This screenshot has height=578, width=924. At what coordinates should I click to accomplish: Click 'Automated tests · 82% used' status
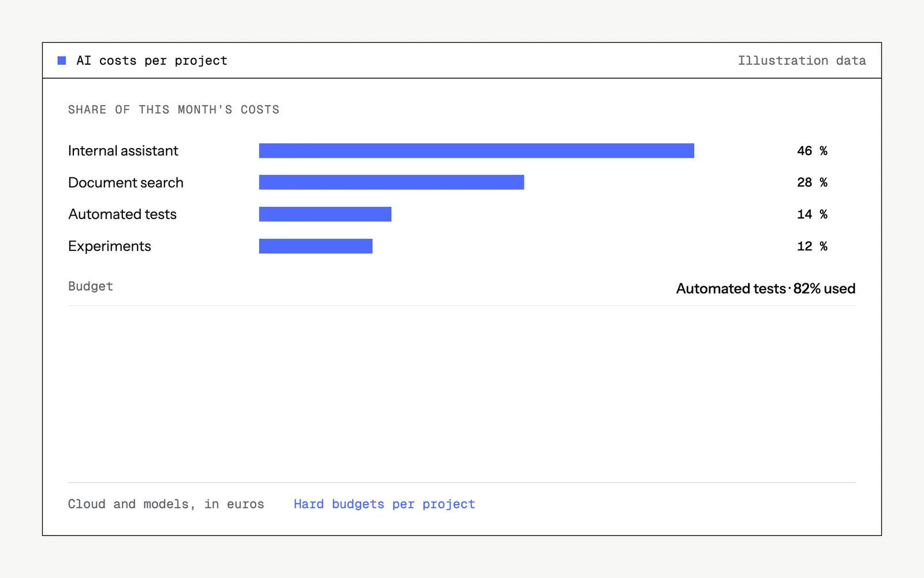pyautogui.click(x=766, y=288)
